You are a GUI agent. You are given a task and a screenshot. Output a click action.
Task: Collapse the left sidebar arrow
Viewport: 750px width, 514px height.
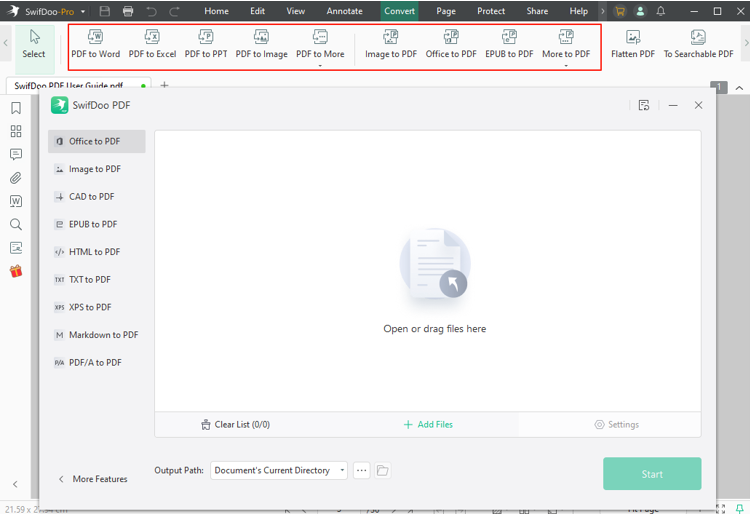coord(15,484)
